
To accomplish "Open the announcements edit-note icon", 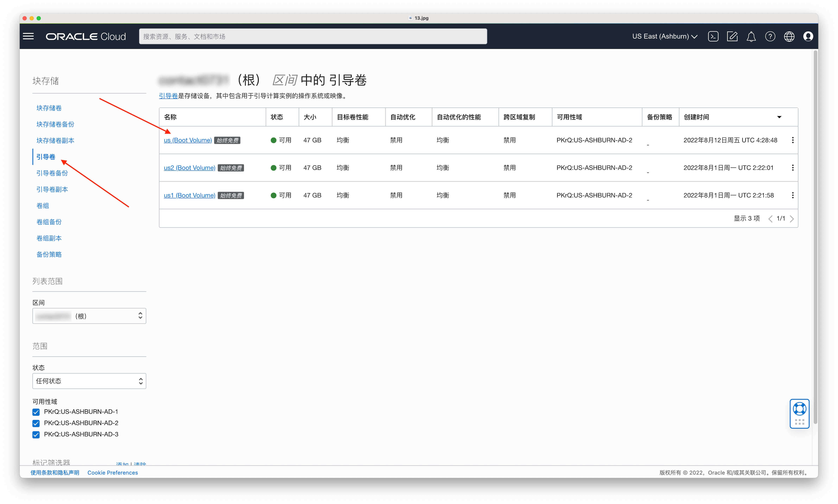I will tap(732, 36).
